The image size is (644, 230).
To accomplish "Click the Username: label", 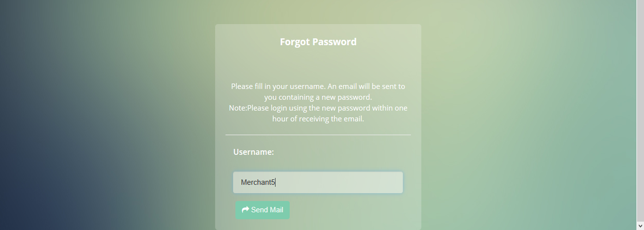I will pos(253,152).
